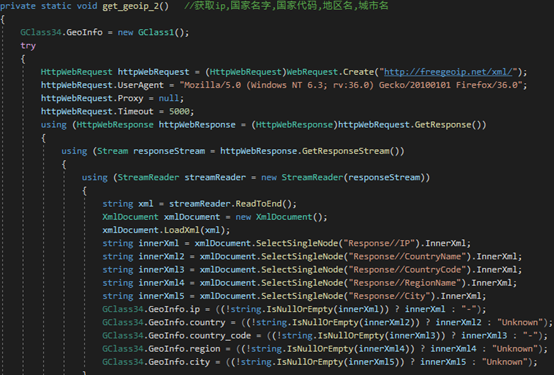Click the "Response//IP" string
This screenshot has width=554, height=375.
click(x=381, y=244)
